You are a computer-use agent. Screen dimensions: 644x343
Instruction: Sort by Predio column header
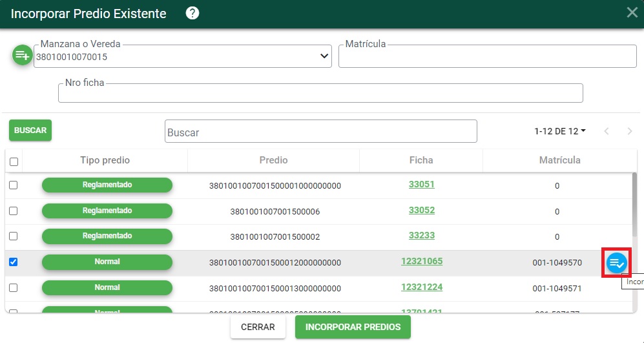(273, 160)
